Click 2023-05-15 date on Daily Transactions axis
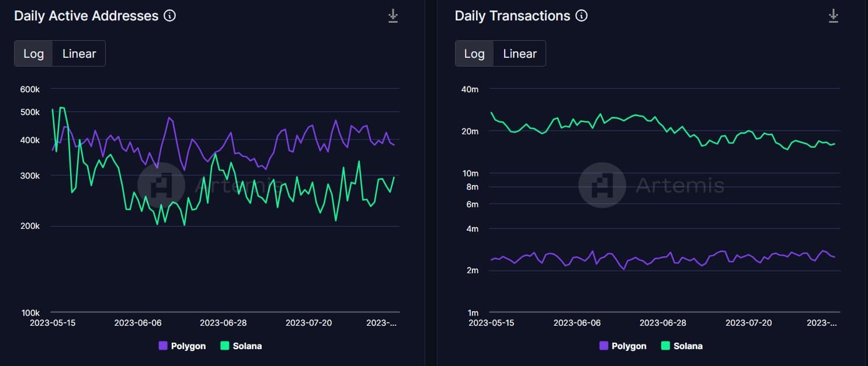 point(491,323)
